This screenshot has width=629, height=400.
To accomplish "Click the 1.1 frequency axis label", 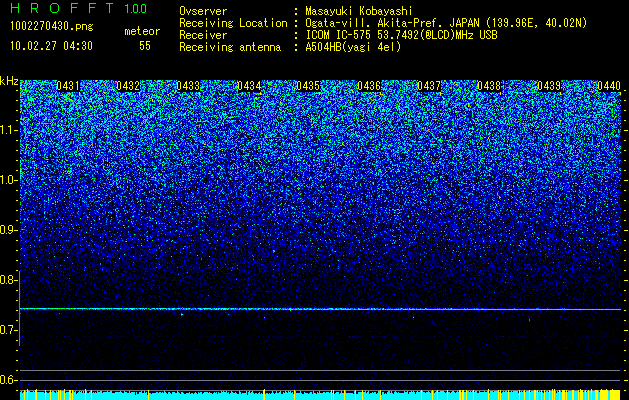I will [7, 130].
